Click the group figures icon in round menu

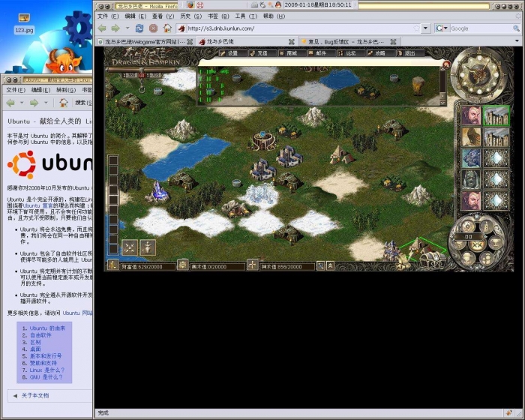487,258
